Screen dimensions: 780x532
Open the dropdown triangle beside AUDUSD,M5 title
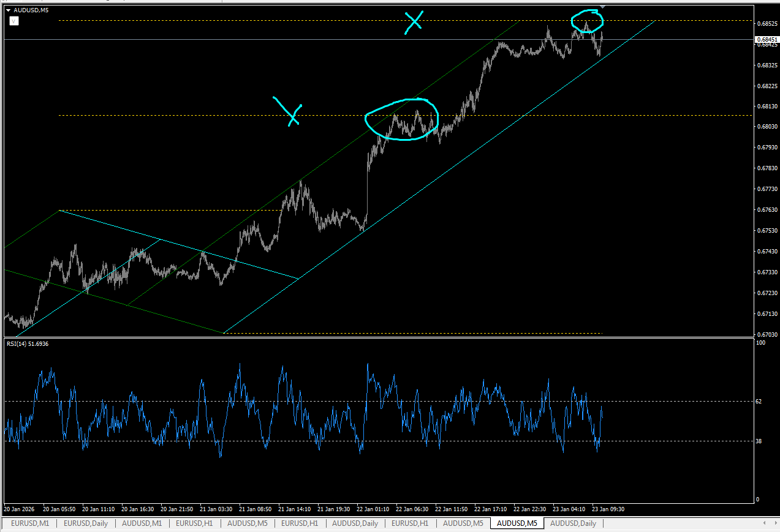[x=9, y=10]
